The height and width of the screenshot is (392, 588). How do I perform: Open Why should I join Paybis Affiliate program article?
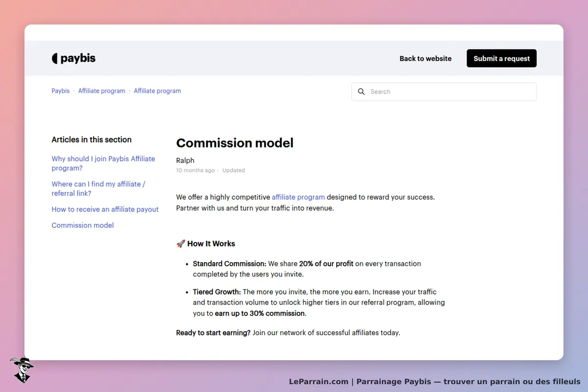(103, 163)
